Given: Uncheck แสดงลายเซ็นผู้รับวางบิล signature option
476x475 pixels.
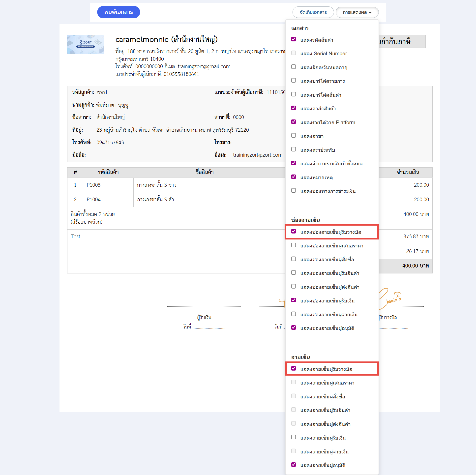Looking at the screenshot, I should pos(294,369).
